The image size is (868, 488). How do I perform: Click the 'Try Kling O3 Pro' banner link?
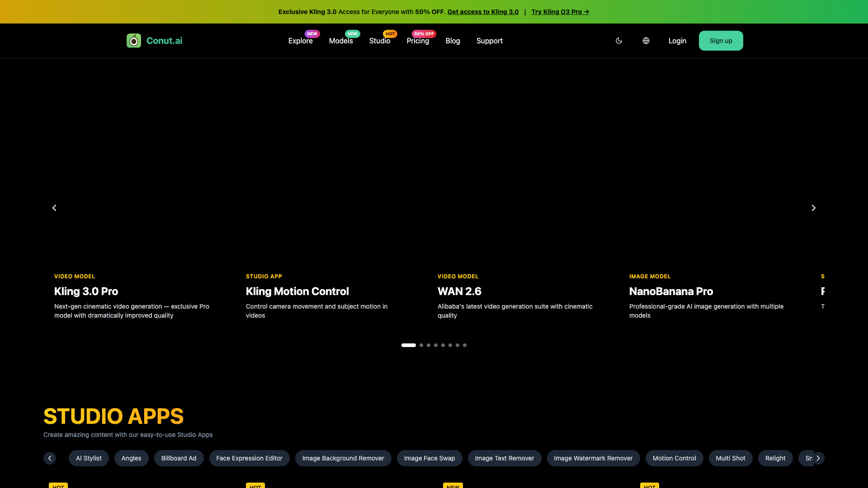pos(560,12)
